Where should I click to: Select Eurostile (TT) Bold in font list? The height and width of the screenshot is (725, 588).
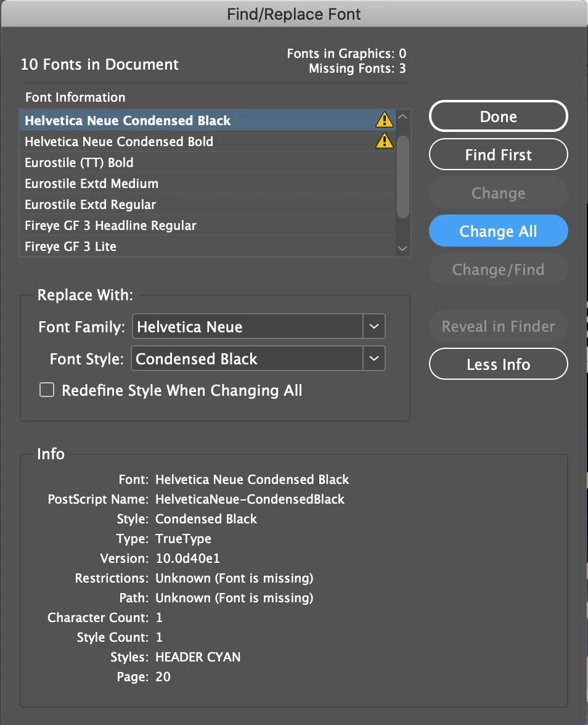(x=208, y=162)
